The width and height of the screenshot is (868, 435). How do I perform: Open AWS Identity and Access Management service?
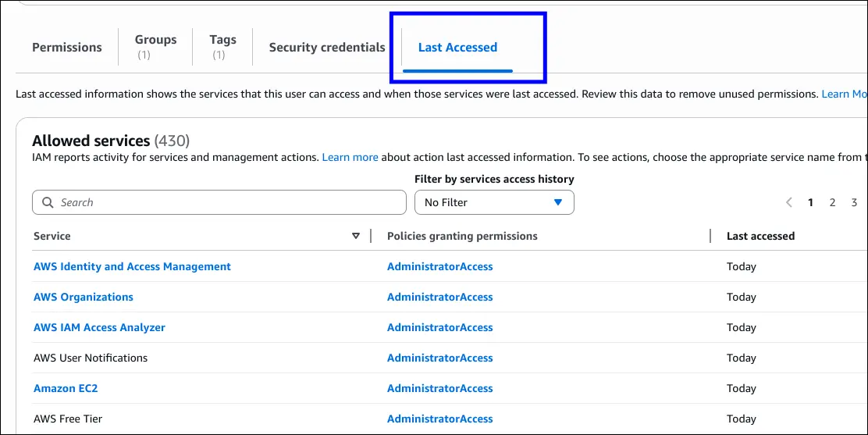click(132, 266)
